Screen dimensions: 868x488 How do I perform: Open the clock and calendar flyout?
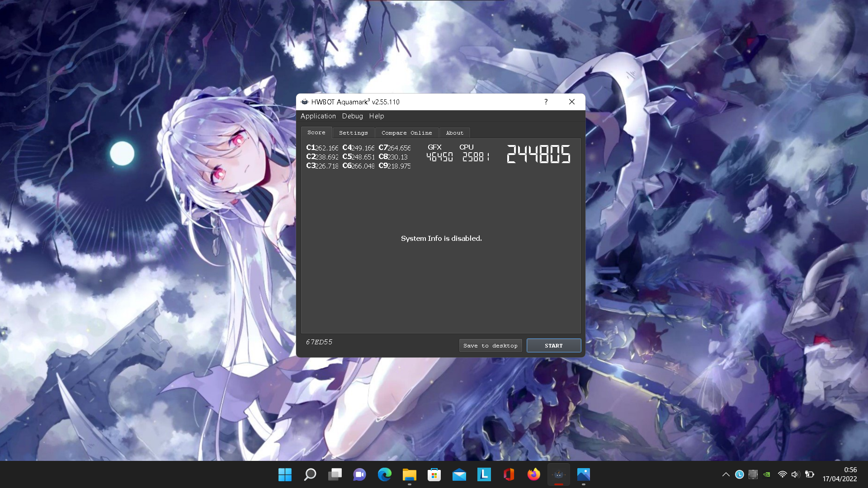pyautogui.click(x=840, y=474)
